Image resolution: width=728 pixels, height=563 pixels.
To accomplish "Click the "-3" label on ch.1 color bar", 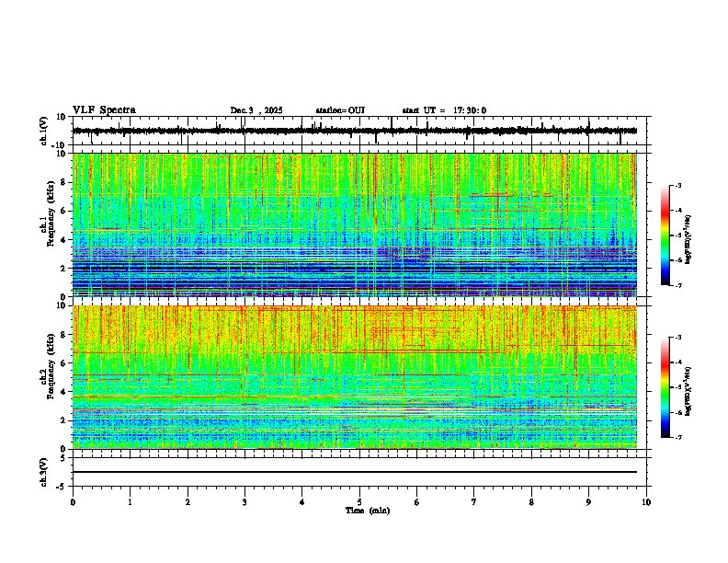I will [x=677, y=185].
